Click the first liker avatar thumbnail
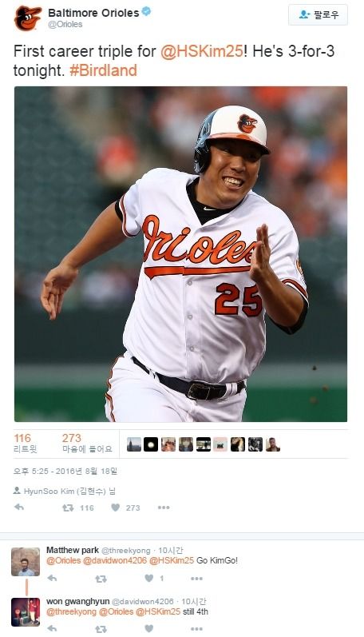This screenshot has height=637, width=364. click(x=134, y=444)
